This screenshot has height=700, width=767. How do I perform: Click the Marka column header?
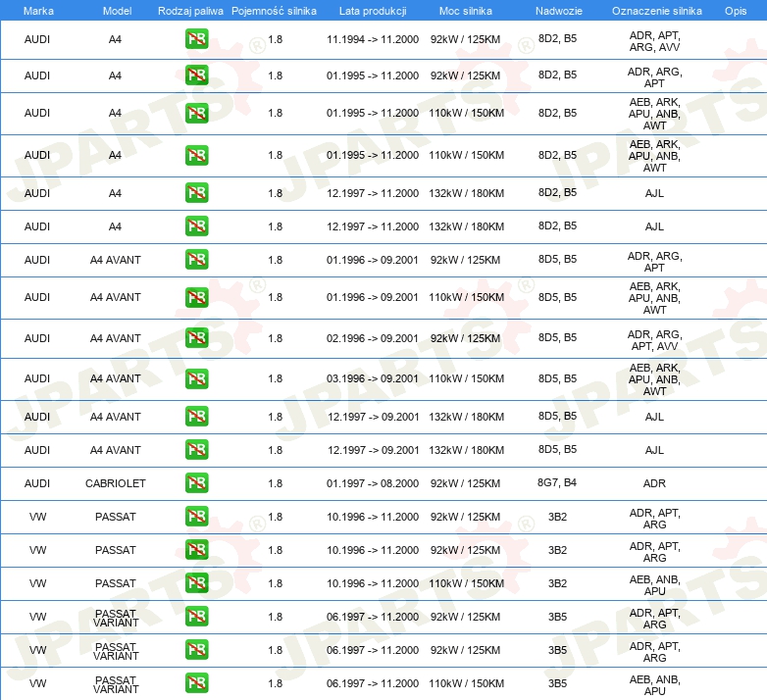tap(38, 11)
